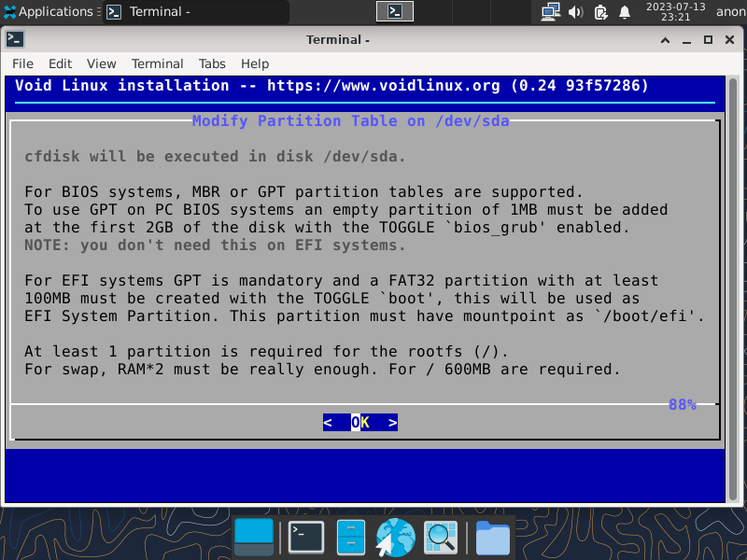This screenshot has height=560, width=747.
Task: Click the terminal icon in the top panel center
Action: 395,11
